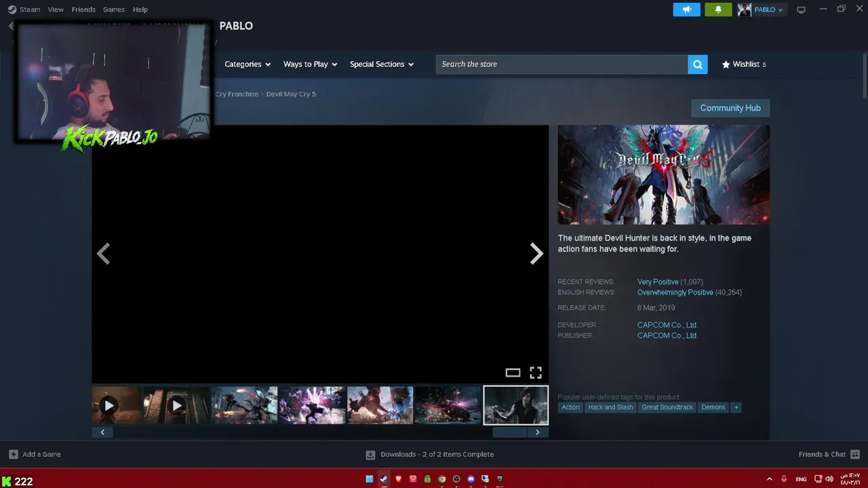
Task: Select the Hack and Slash tag
Action: [x=610, y=407]
